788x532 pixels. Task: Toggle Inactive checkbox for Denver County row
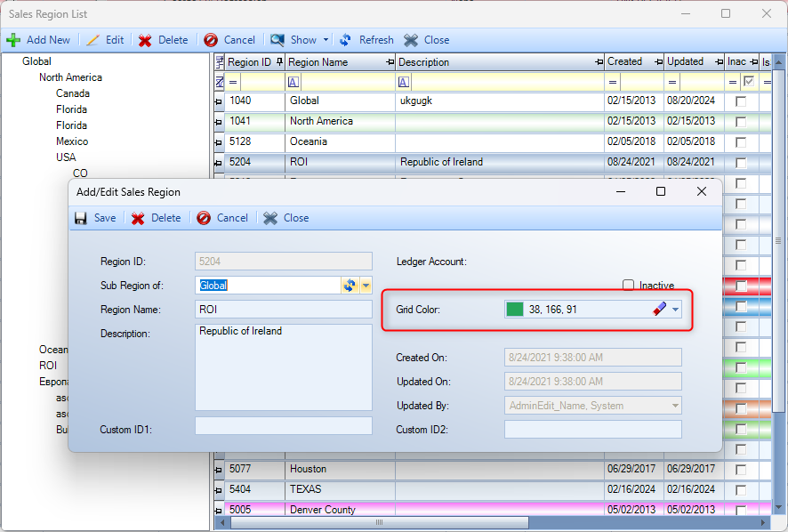click(741, 511)
